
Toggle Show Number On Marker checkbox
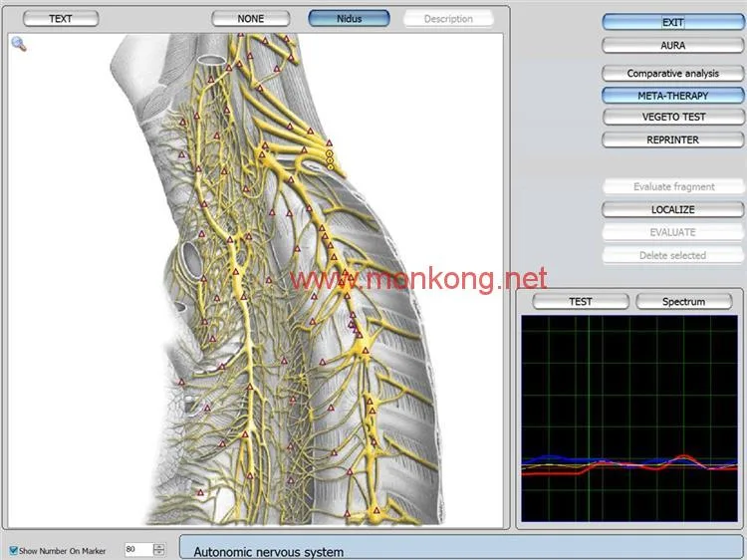click(x=14, y=550)
